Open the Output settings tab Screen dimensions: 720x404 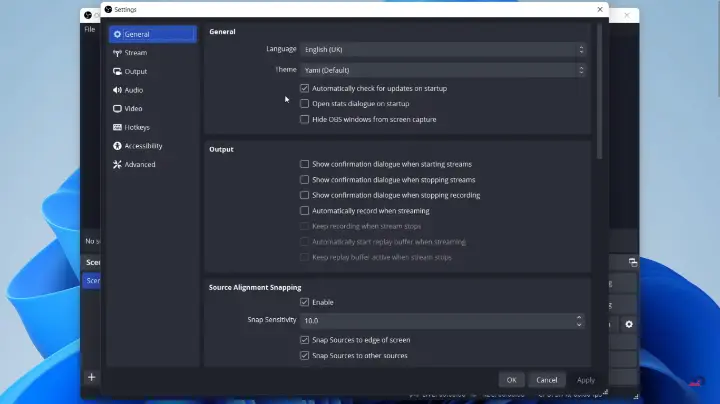(x=153, y=72)
